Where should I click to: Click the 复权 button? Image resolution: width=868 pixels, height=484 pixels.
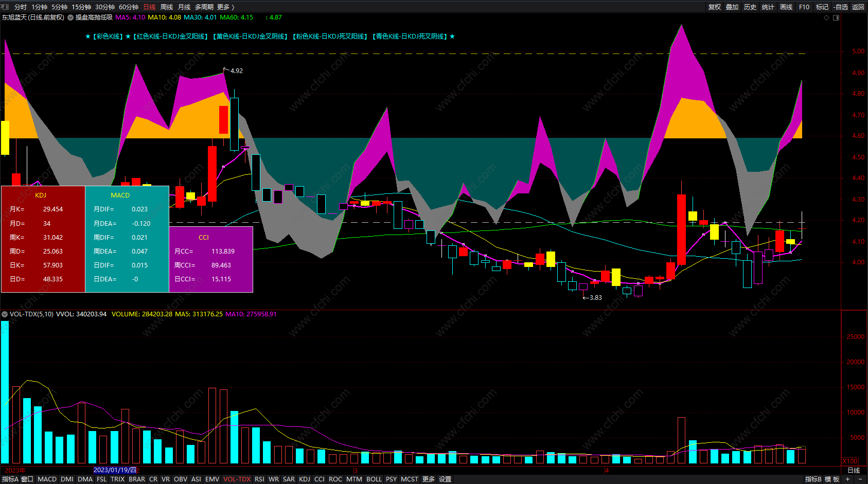715,7
